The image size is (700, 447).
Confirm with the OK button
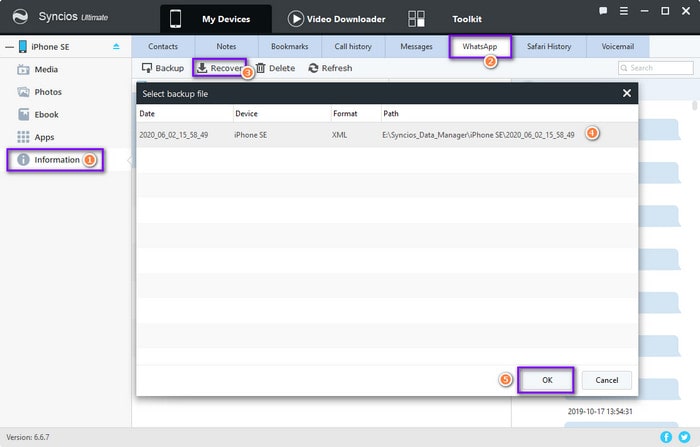547,380
